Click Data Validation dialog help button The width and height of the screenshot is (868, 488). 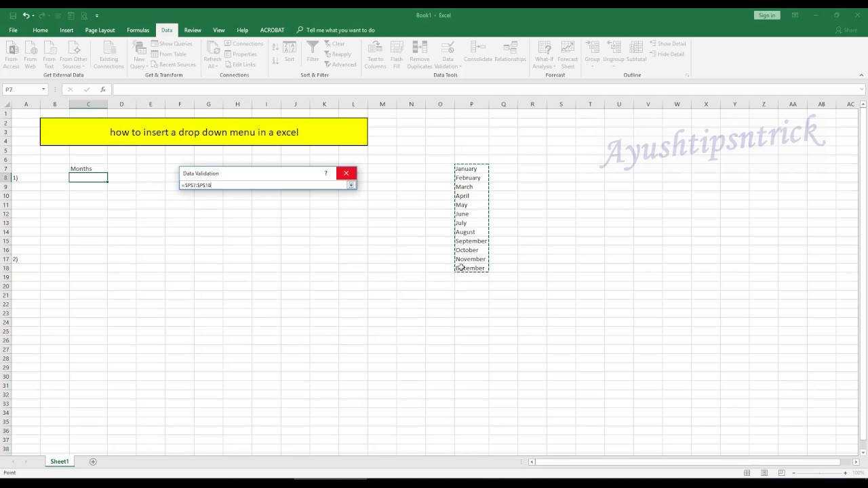(325, 174)
